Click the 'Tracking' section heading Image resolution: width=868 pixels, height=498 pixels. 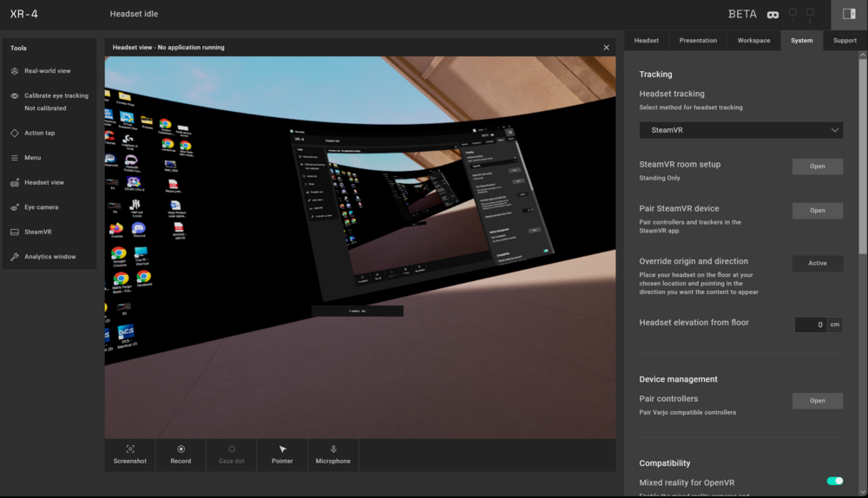click(655, 74)
